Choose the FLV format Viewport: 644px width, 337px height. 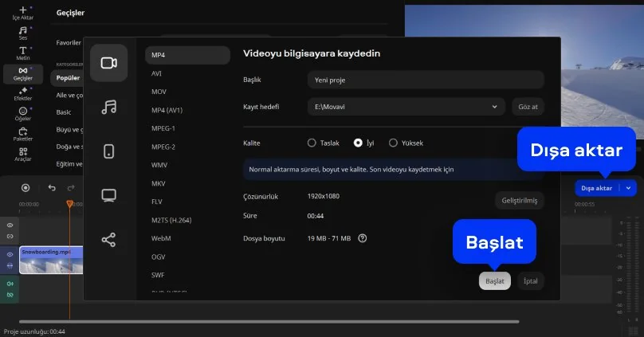[x=157, y=202]
